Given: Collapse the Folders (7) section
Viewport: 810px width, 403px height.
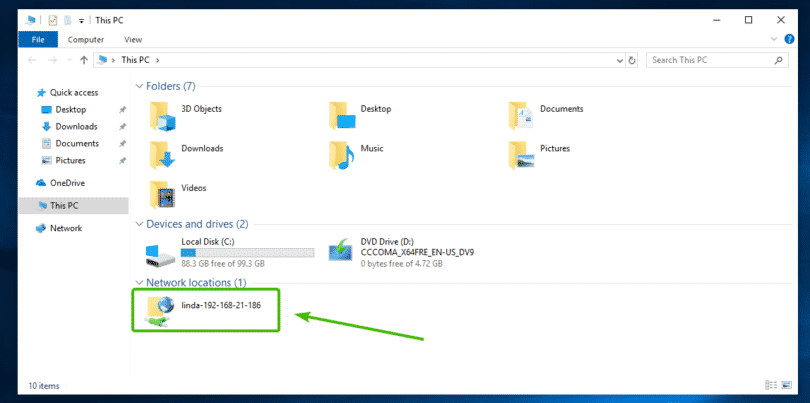Looking at the screenshot, I should pyautogui.click(x=139, y=86).
